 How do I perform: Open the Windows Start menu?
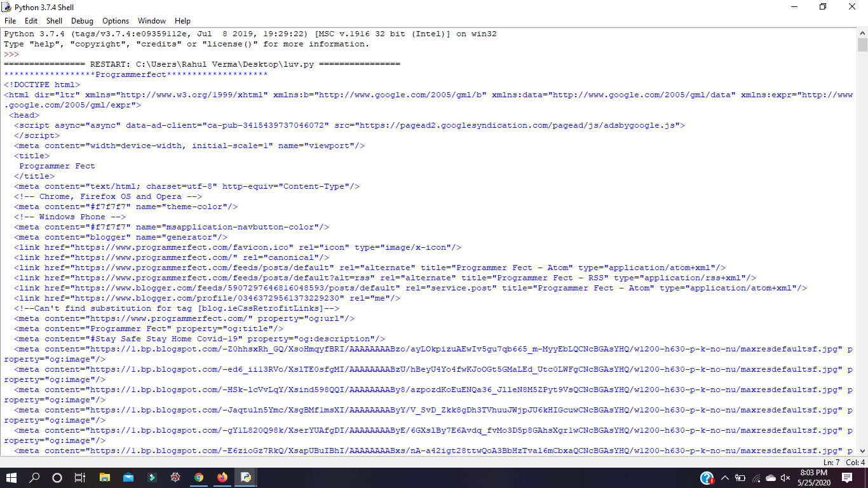11,478
